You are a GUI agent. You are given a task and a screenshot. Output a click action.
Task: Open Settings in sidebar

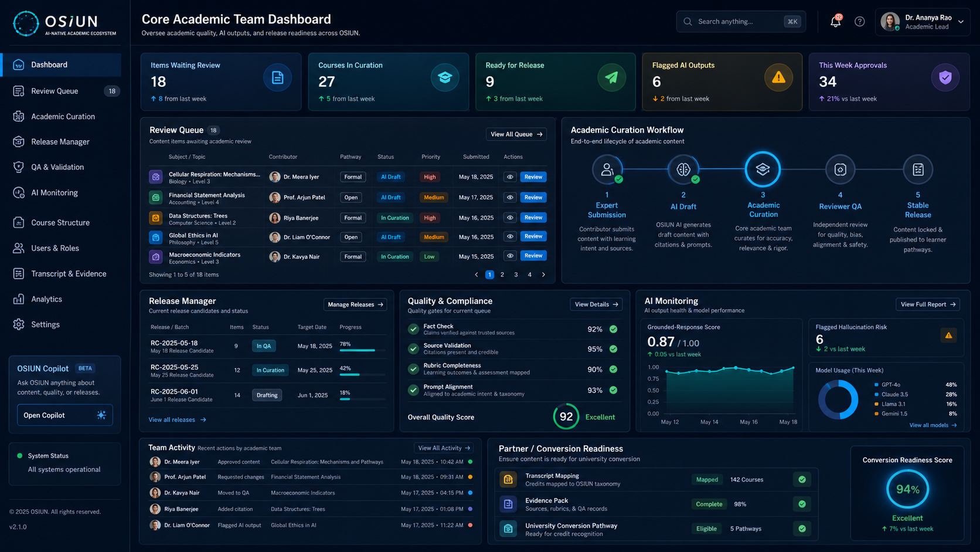[62, 324]
